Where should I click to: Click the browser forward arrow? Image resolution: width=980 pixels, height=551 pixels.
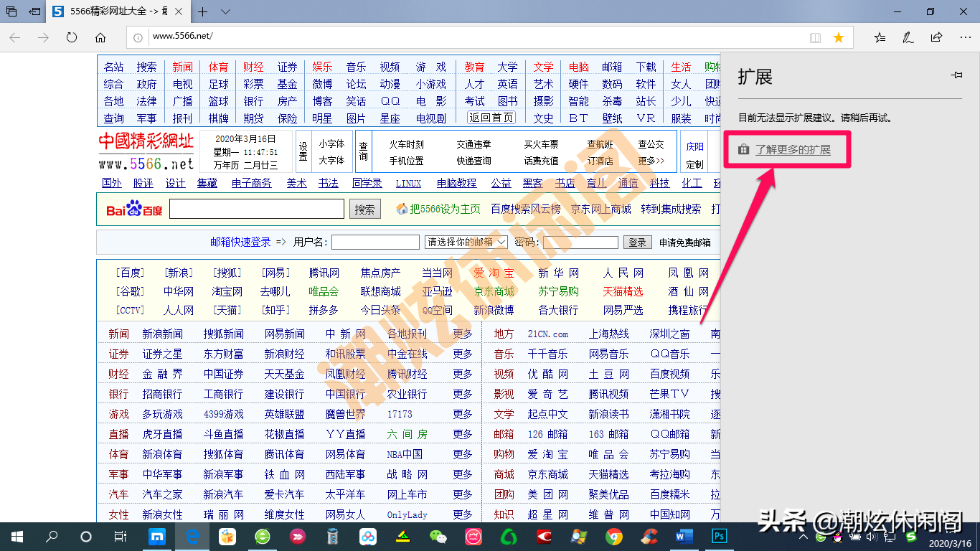point(43,37)
